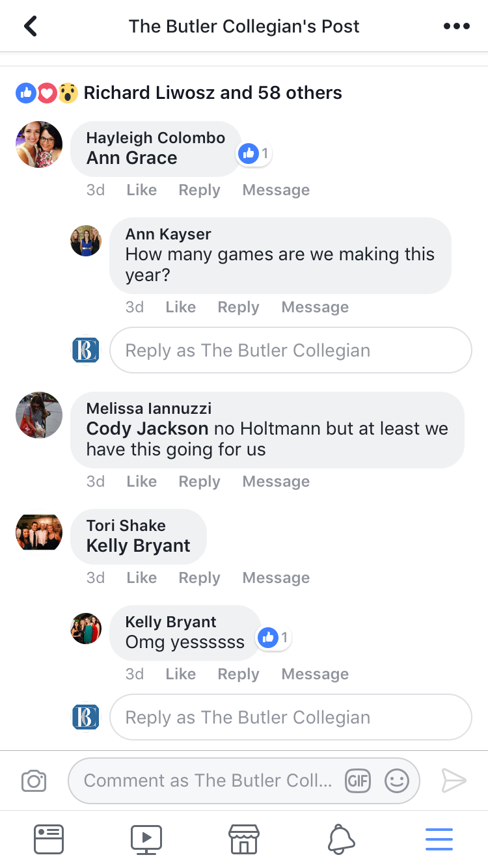Open the GIF picker
Image resolution: width=488 pixels, height=868 pixels.
358,780
